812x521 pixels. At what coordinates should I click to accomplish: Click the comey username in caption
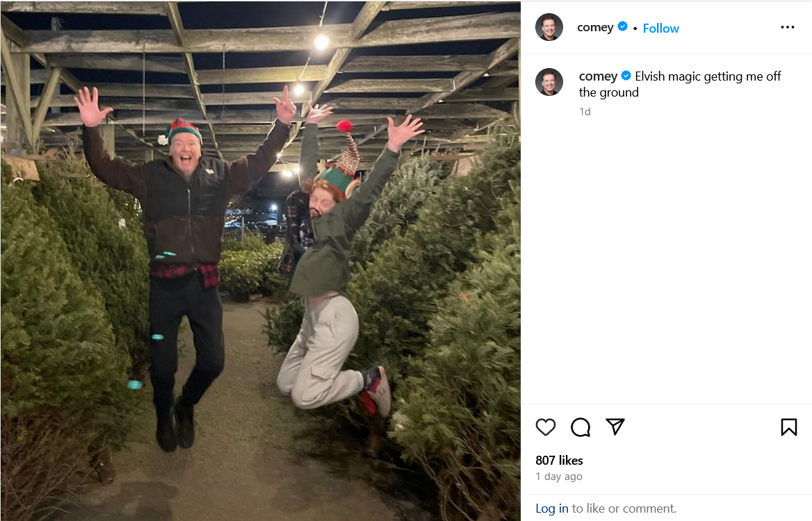[x=598, y=76]
